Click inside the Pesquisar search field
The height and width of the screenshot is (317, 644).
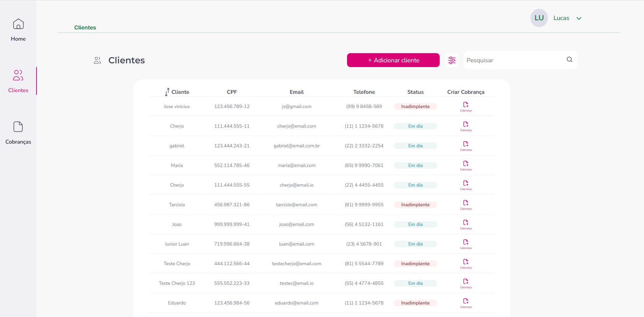coord(507,60)
